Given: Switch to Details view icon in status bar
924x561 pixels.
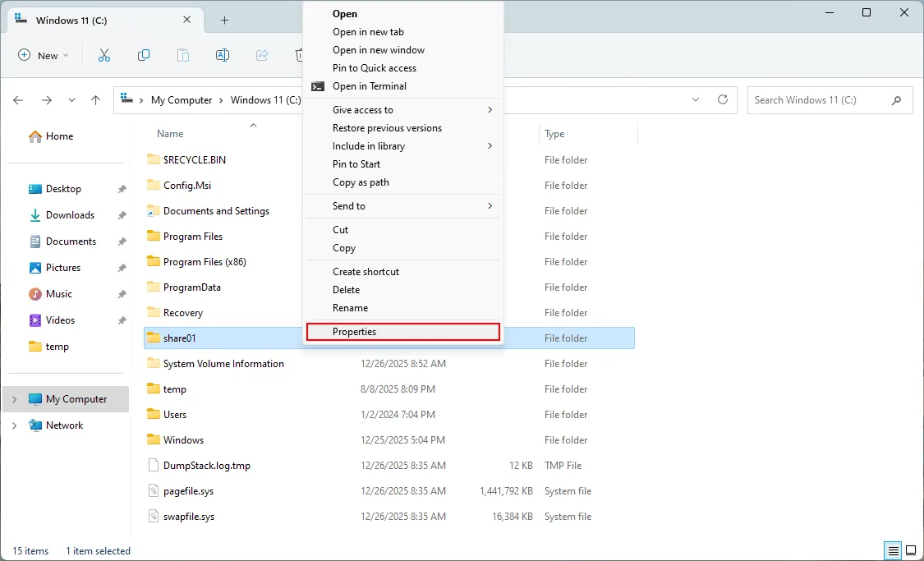Looking at the screenshot, I should point(894,551).
